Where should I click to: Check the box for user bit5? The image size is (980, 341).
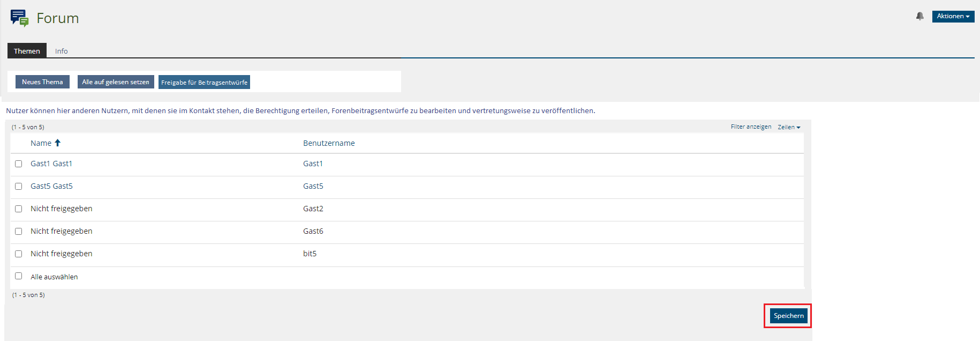(x=19, y=254)
